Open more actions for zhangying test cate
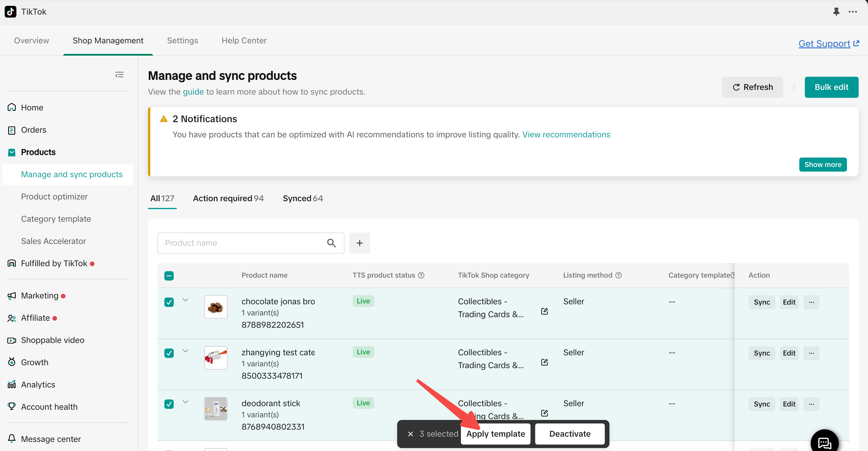Image resolution: width=868 pixels, height=451 pixels. (x=811, y=353)
